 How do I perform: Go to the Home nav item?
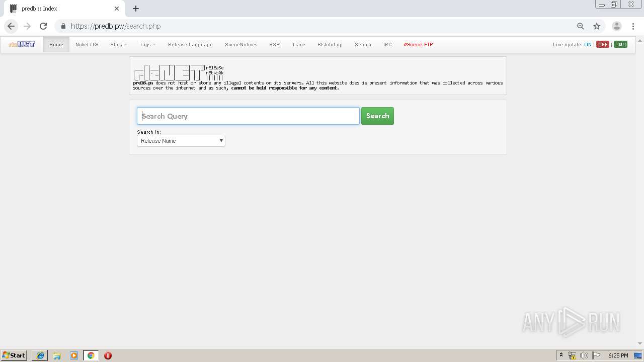pyautogui.click(x=56, y=45)
